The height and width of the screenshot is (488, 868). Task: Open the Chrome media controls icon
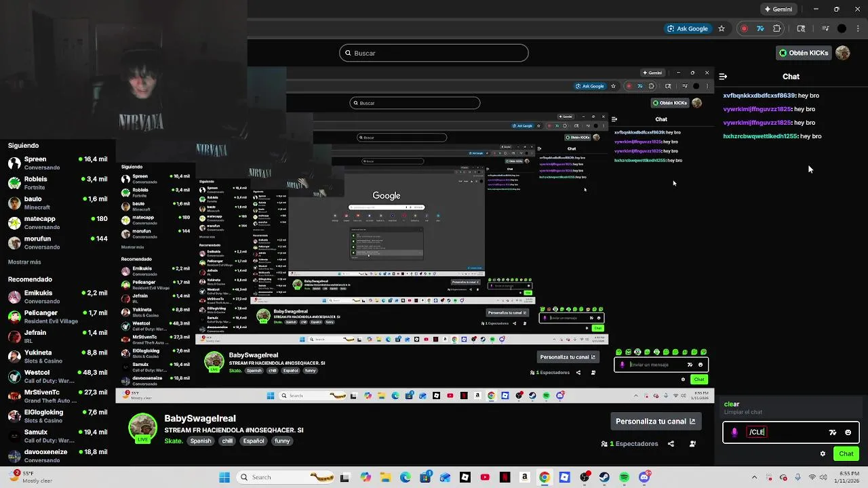(x=825, y=28)
